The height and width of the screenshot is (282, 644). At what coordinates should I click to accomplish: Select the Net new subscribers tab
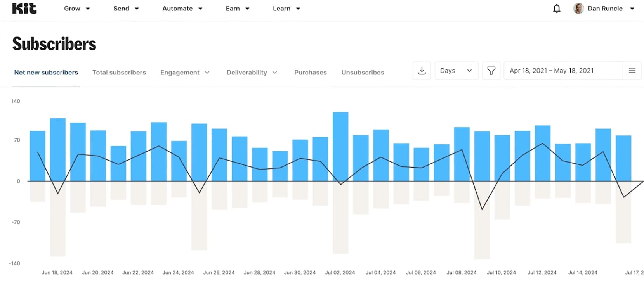coord(46,73)
